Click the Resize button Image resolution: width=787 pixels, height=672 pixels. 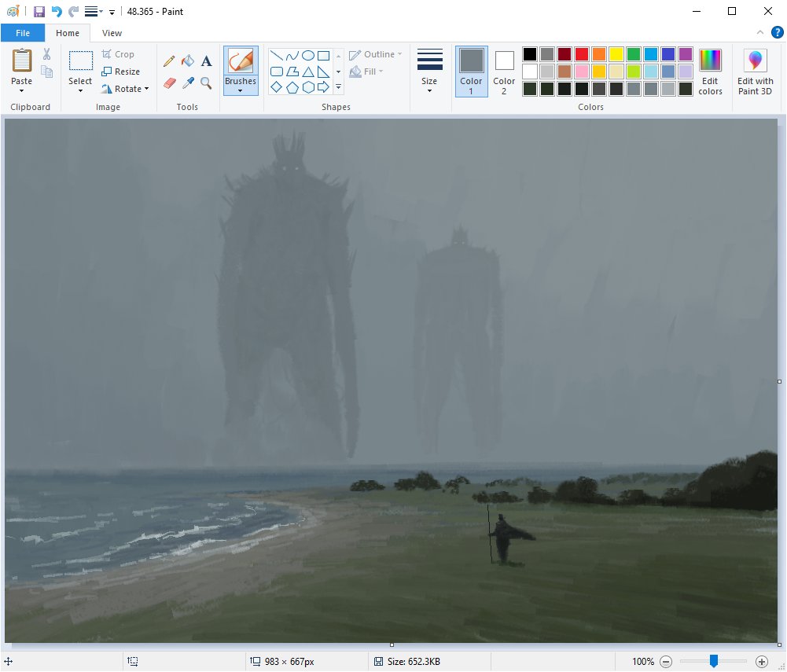pos(120,72)
